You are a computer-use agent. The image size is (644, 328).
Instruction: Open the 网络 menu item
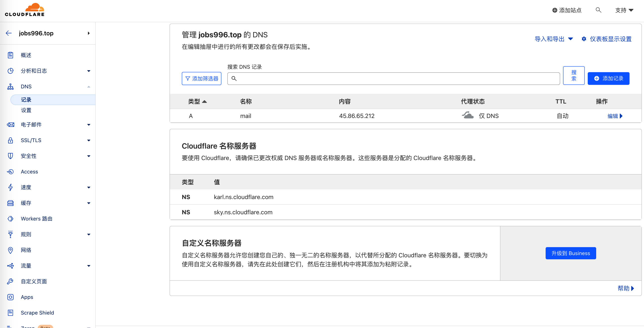(x=26, y=250)
